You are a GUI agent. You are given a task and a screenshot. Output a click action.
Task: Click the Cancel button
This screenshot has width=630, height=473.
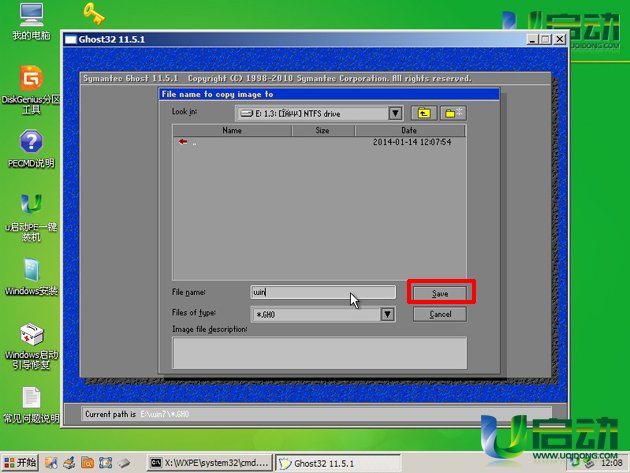click(440, 314)
